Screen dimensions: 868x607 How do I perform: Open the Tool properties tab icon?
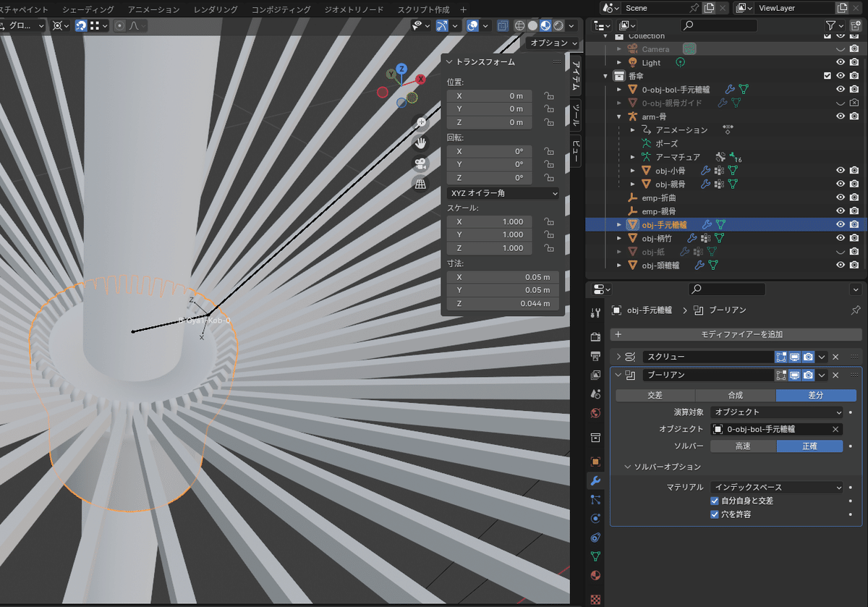click(x=595, y=313)
